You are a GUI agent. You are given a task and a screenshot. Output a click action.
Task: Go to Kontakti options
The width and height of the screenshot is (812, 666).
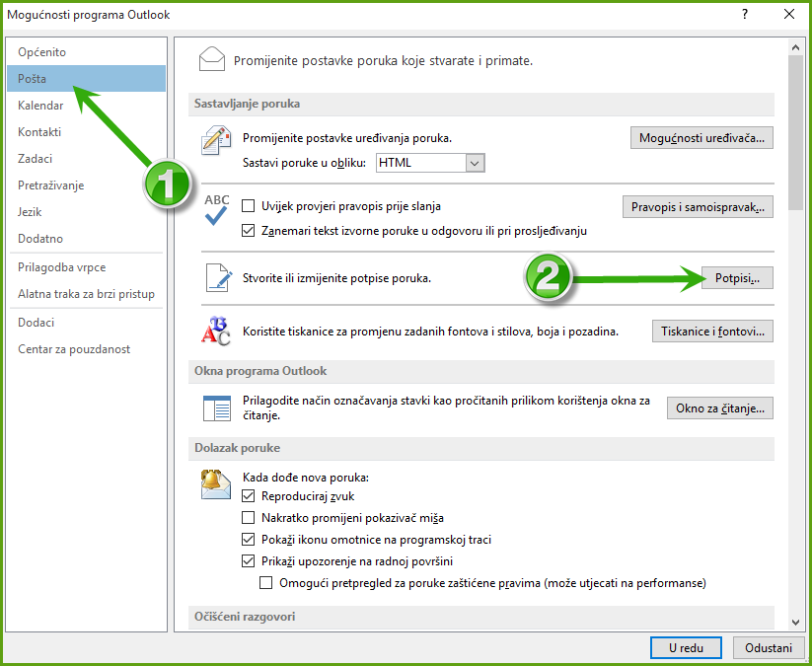pos(87,132)
